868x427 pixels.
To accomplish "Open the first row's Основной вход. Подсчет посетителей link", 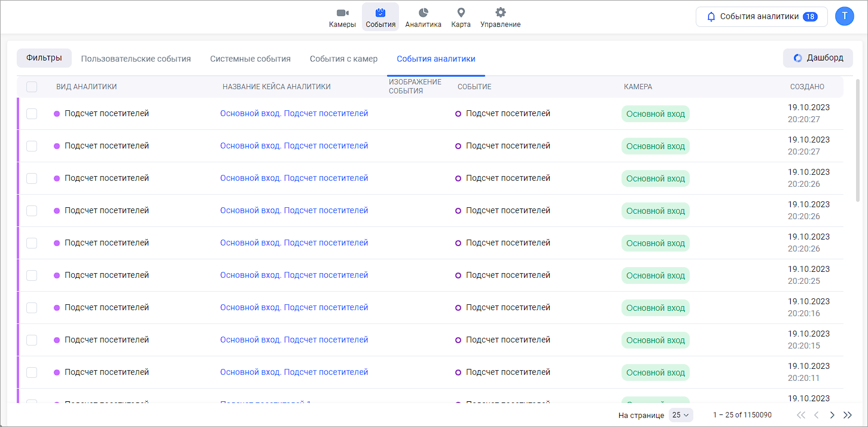I will click(294, 113).
